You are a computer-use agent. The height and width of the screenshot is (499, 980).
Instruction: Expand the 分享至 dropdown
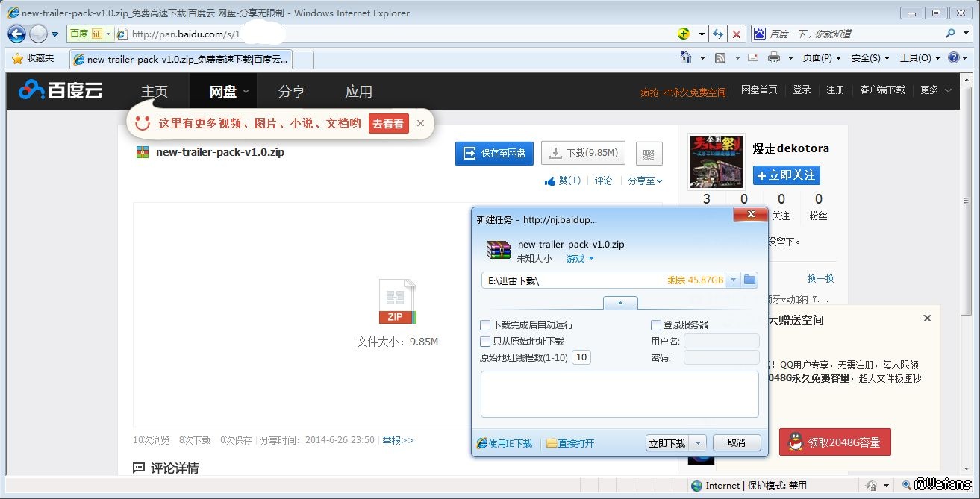tap(645, 181)
